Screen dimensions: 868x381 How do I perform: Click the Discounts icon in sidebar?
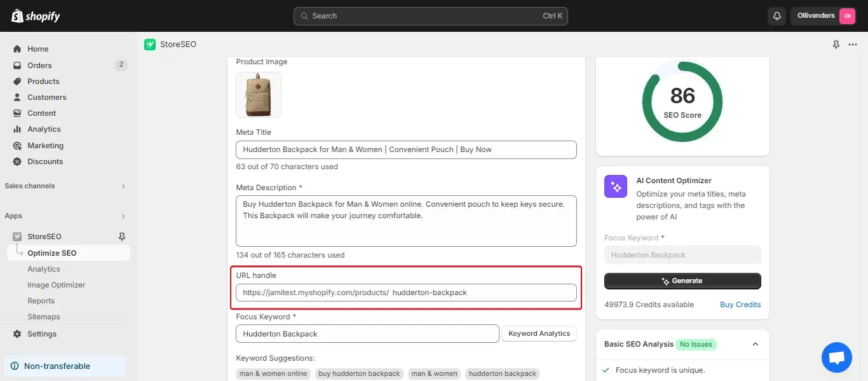(17, 162)
